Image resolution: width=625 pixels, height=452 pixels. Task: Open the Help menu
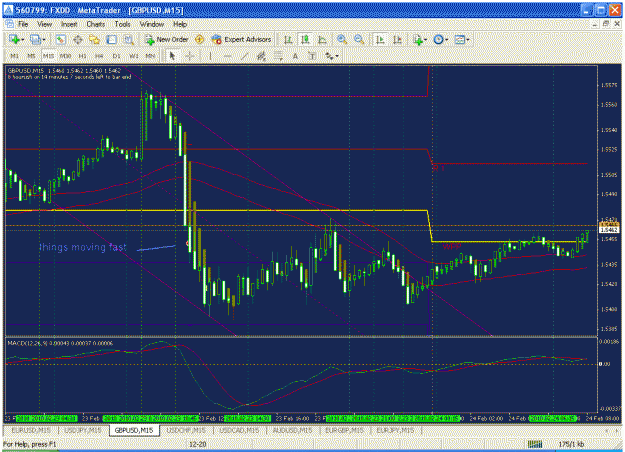pyautogui.click(x=180, y=24)
